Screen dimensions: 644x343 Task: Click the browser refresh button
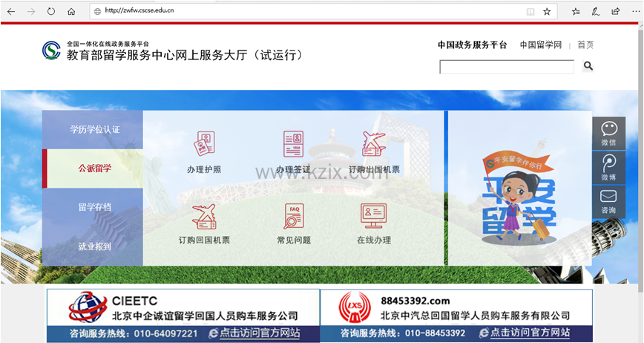[x=51, y=11]
